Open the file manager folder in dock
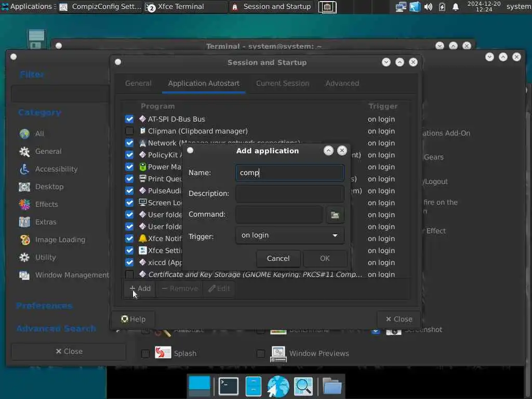Viewport: 532px width, 399px height. click(x=332, y=386)
